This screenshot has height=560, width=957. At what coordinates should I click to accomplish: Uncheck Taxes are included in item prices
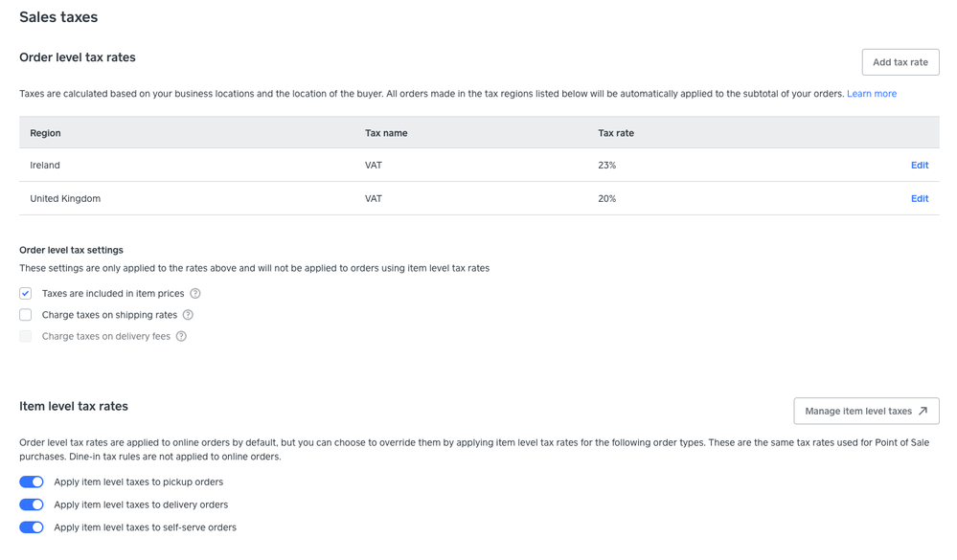coord(26,294)
